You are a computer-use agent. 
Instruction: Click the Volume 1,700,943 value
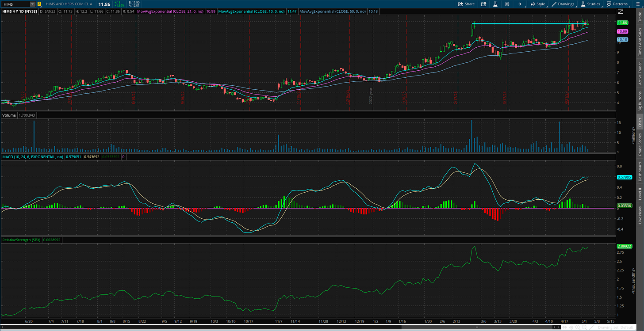27,115
